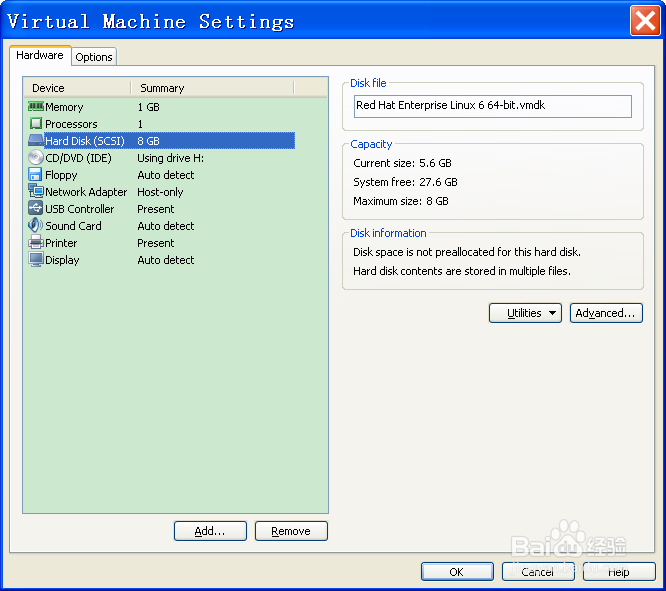Viewport: 666px width, 591px height.
Task: Click the Network Adapter icon
Action: click(36, 191)
